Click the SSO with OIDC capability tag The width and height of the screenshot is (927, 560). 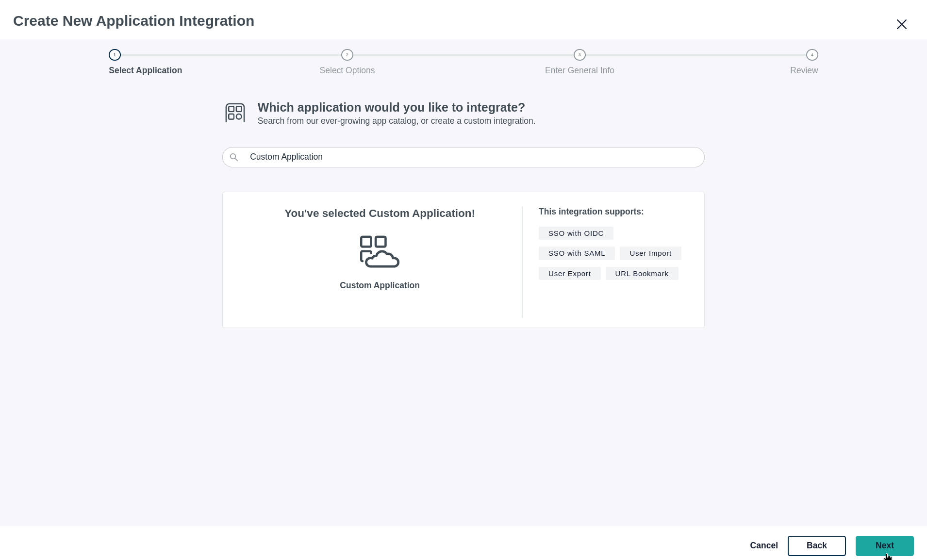(576, 233)
